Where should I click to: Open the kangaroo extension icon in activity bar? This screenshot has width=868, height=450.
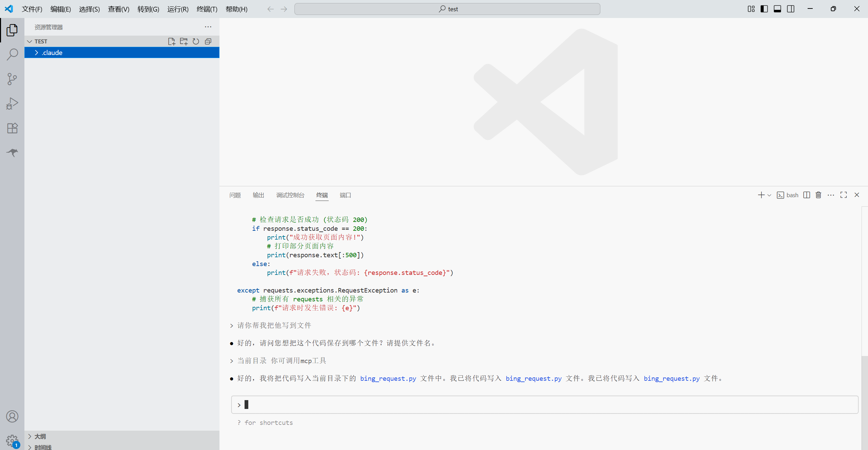[12, 152]
